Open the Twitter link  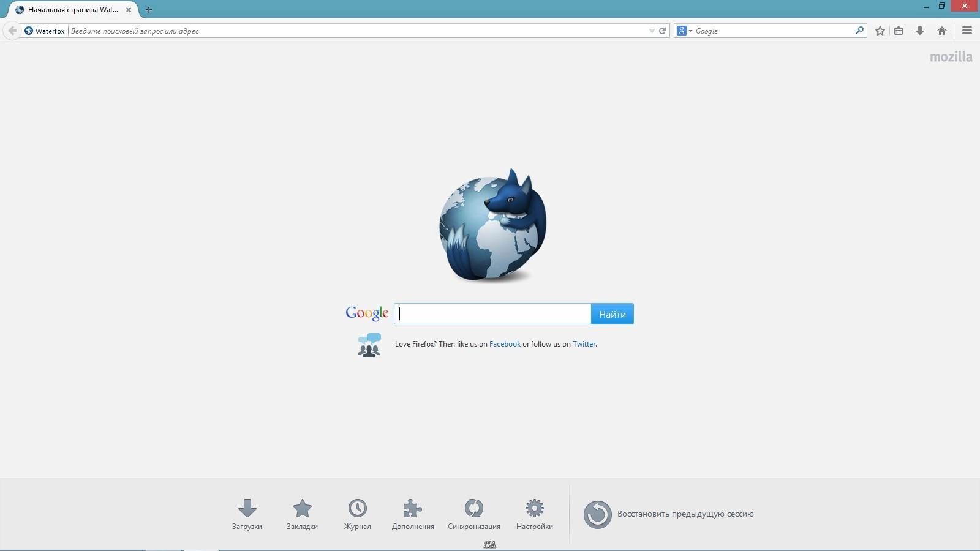584,344
